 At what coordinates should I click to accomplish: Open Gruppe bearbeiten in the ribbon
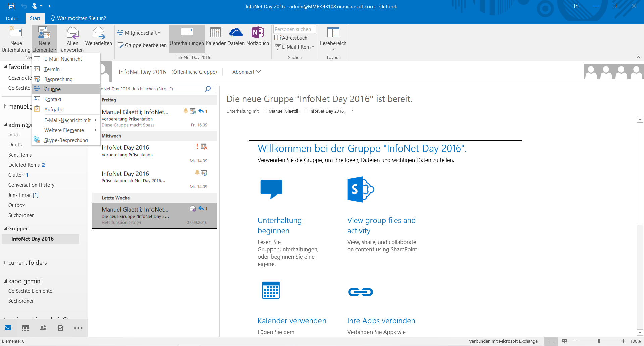pyautogui.click(x=142, y=45)
